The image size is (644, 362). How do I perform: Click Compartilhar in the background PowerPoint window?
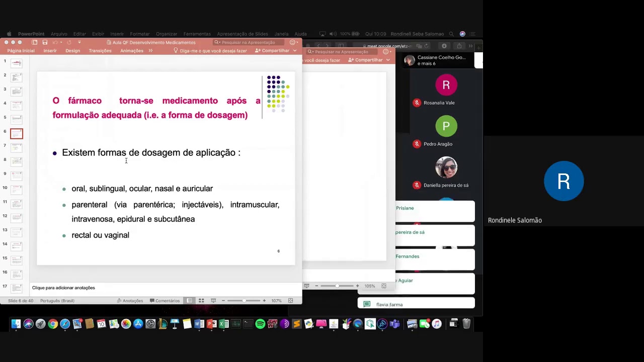coord(366,60)
